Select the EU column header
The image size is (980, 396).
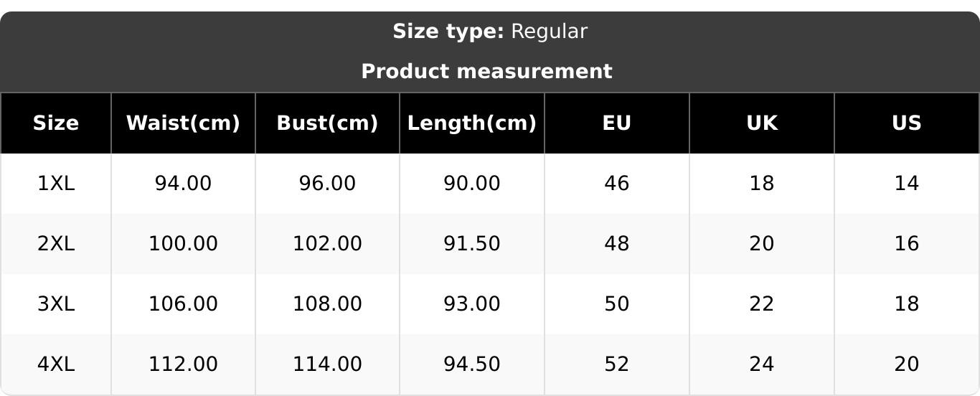coord(616,123)
